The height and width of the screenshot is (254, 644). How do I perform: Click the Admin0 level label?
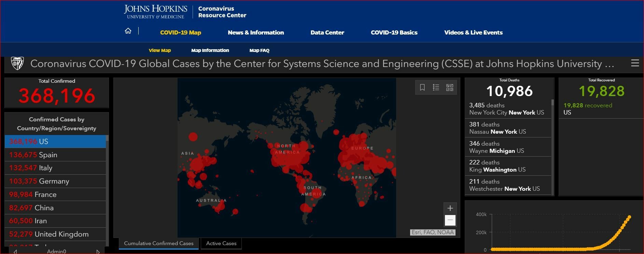click(57, 252)
